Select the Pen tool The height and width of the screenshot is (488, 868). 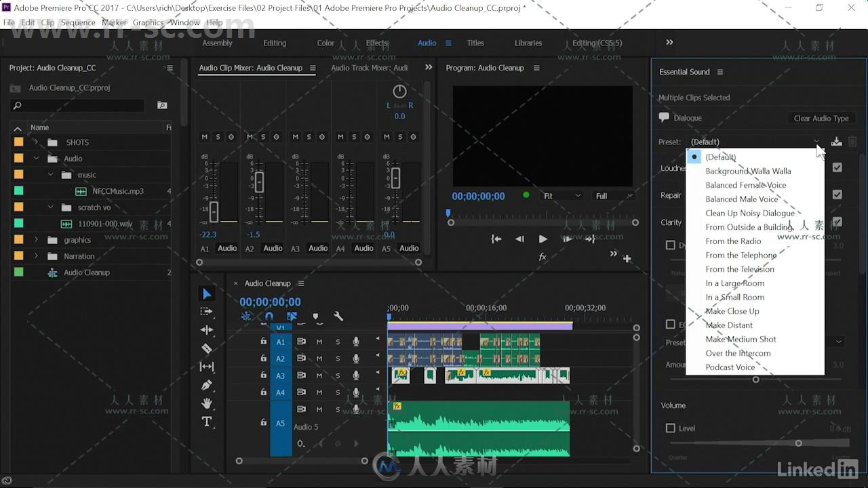coord(207,385)
